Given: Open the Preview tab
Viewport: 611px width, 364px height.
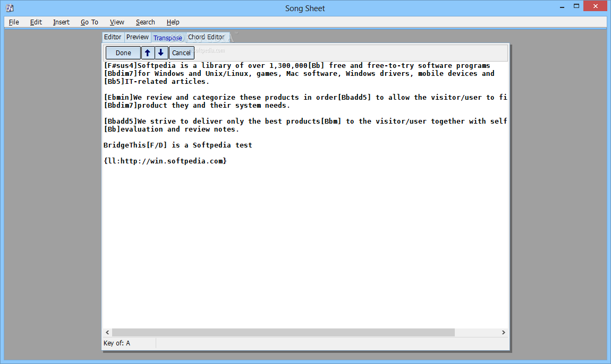Looking at the screenshot, I should coord(137,37).
